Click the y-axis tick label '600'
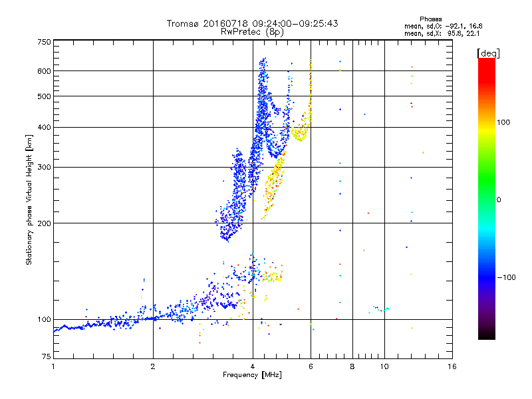 45,71
